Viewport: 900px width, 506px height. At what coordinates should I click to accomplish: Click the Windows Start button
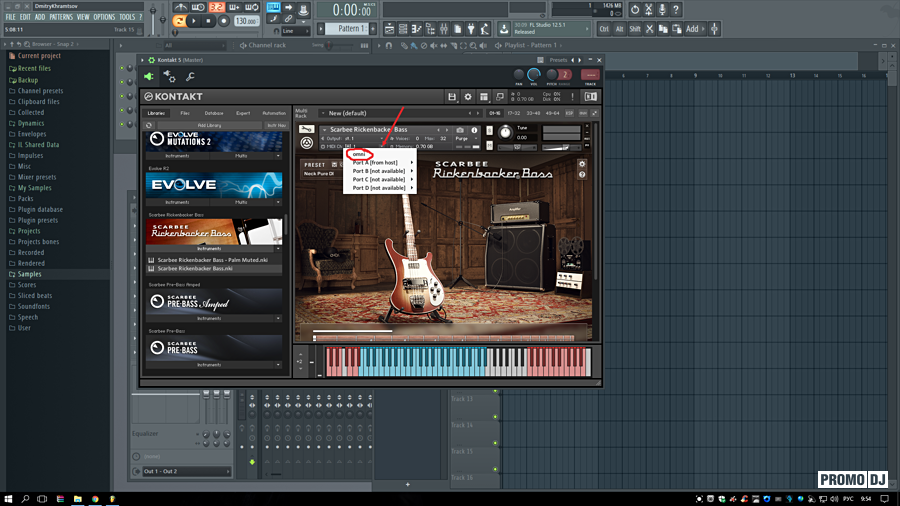[x=9, y=497]
